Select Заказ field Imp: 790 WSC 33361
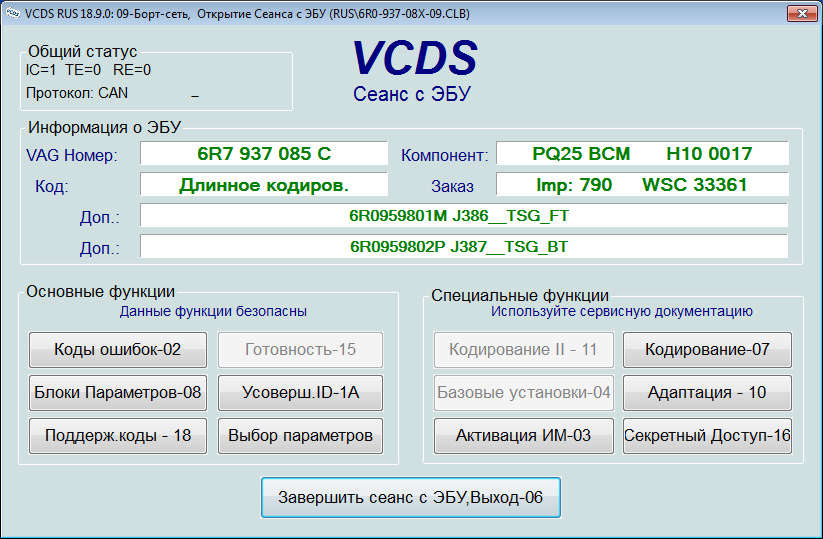The height and width of the screenshot is (539, 823). (x=642, y=185)
